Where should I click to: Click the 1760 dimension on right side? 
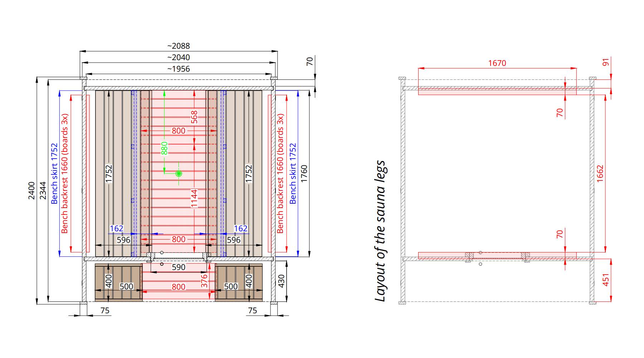point(304,174)
